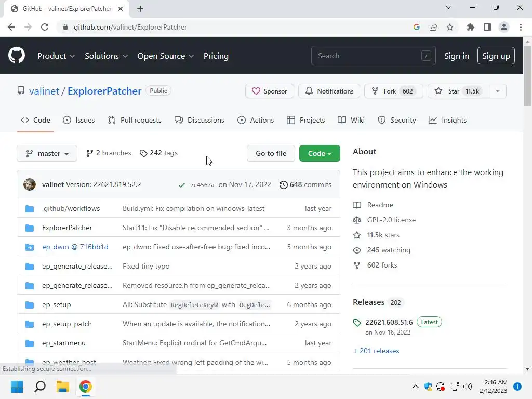Click Go to file button
The image size is (532, 399).
click(x=271, y=153)
